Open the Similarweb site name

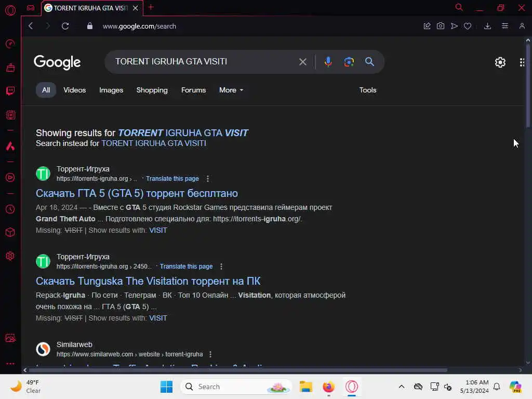coord(74,345)
